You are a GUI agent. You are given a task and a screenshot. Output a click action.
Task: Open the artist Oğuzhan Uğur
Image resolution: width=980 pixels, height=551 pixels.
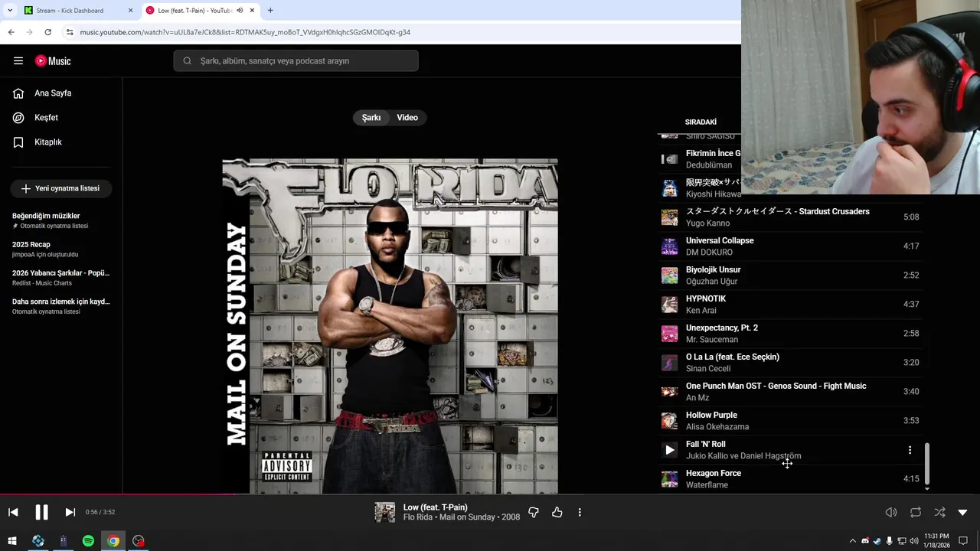pos(713,282)
